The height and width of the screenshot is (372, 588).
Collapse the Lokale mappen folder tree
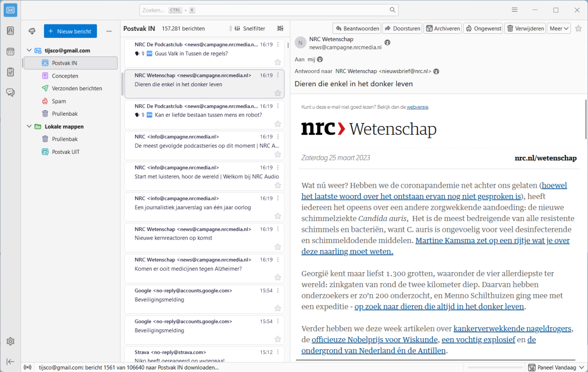[x=29, y=126]
